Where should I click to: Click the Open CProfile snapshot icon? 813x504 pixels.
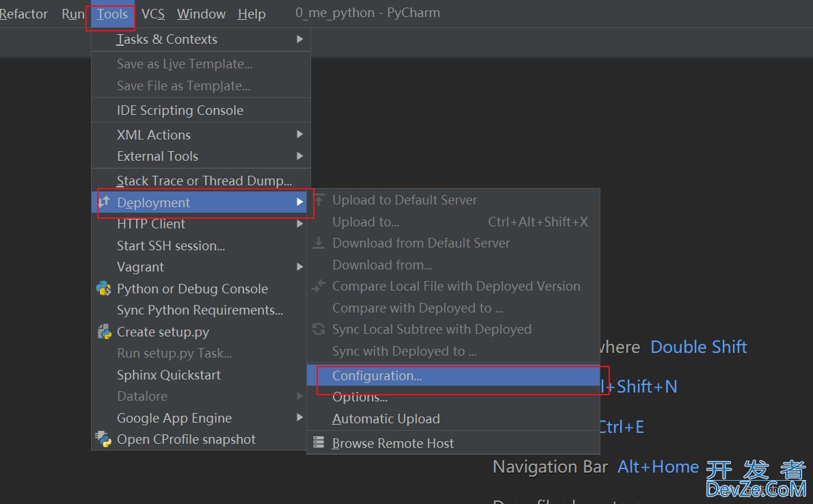(x=103, y=439)
